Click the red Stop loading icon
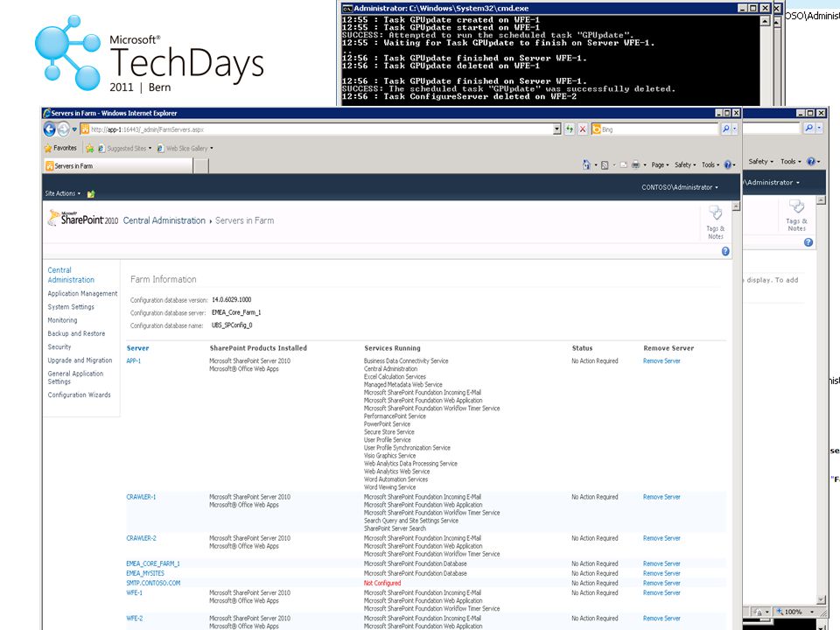The width and height of the screenshot is (840, 630). 583,129
